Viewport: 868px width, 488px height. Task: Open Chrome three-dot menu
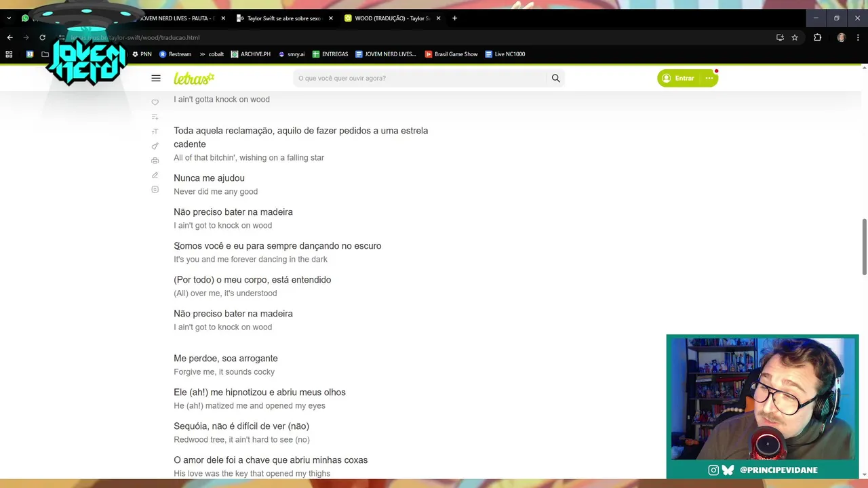tap(859, 37)
